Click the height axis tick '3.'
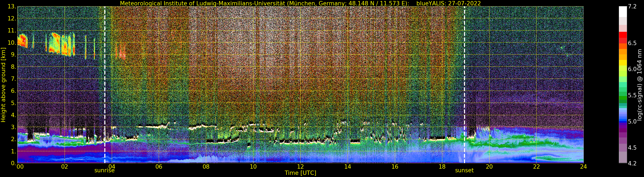 pos(13,127)
